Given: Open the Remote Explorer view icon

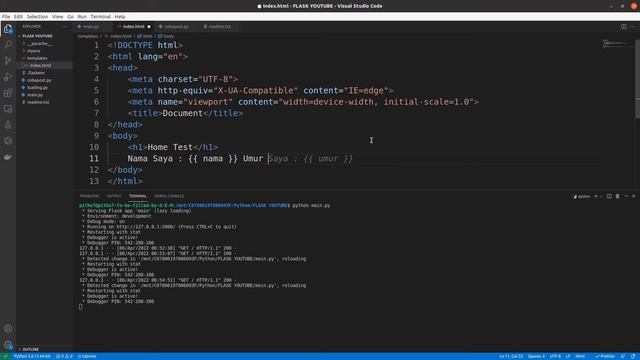Looking at the screenshot, I should pos(8,109).
